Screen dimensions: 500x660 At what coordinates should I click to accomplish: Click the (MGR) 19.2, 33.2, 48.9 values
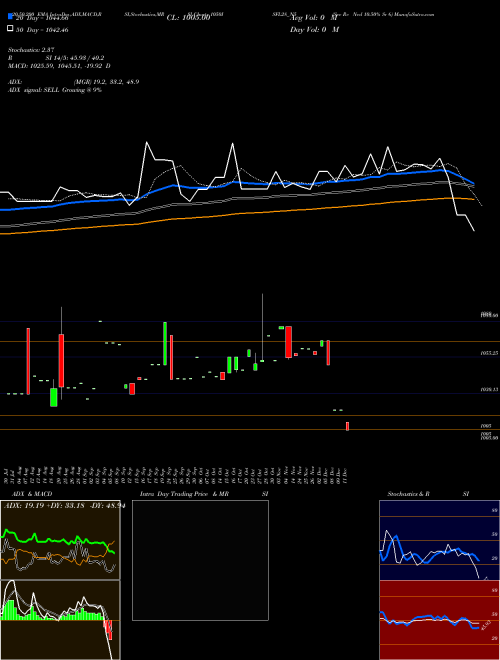pos(106,82)
